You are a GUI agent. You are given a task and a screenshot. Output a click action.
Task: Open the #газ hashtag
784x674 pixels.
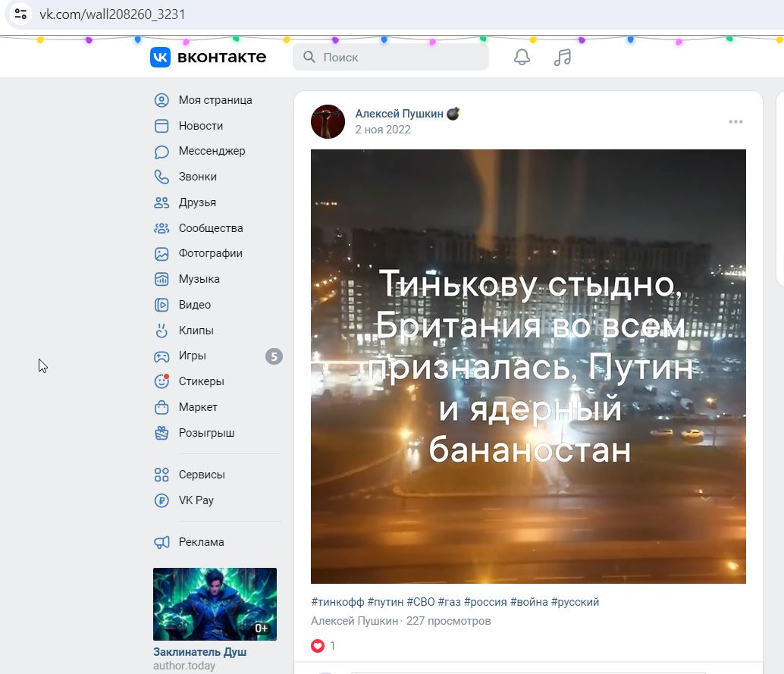pyautogui.click(x=449, y=602)
